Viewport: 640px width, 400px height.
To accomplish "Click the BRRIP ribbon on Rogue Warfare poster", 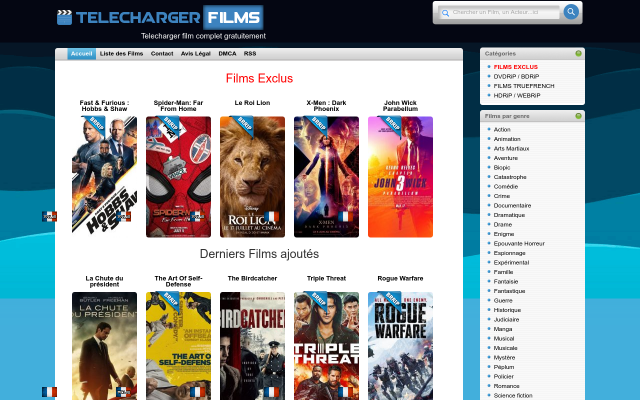I will pos(391,301).
